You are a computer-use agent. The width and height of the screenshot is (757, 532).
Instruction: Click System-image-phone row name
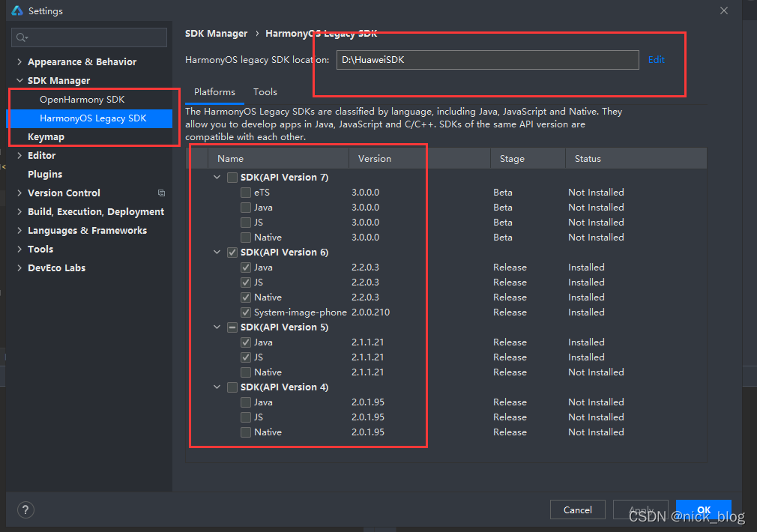point(301,312)
